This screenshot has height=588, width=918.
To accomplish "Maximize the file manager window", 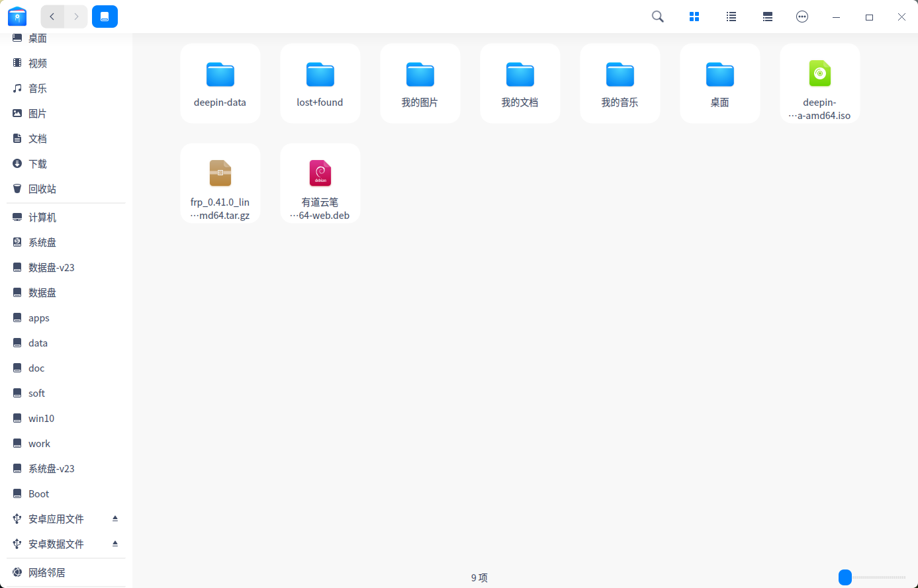I will coord(869,17).
